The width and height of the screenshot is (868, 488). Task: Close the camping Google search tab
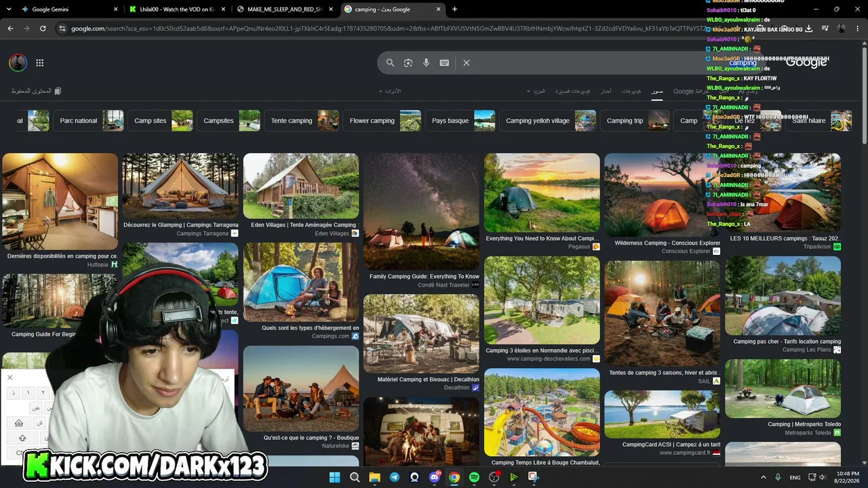(x=439, y=9)
